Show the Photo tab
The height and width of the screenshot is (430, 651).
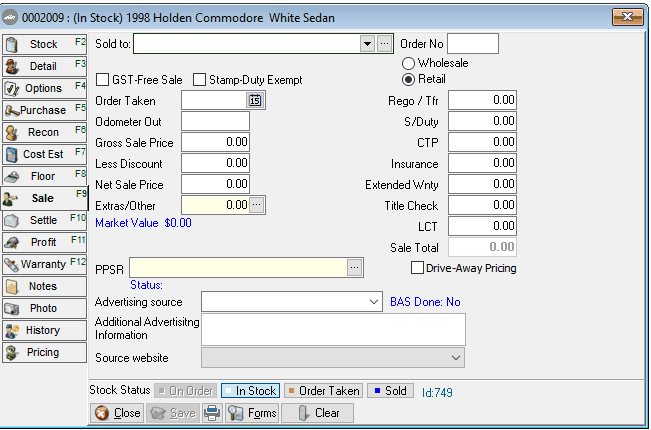tap(44, 308)
